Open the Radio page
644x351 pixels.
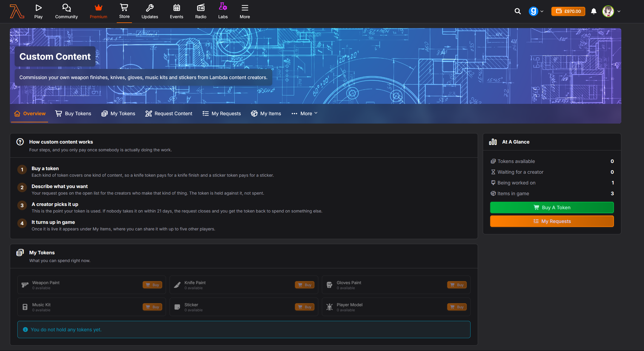(x=201, y=11)
